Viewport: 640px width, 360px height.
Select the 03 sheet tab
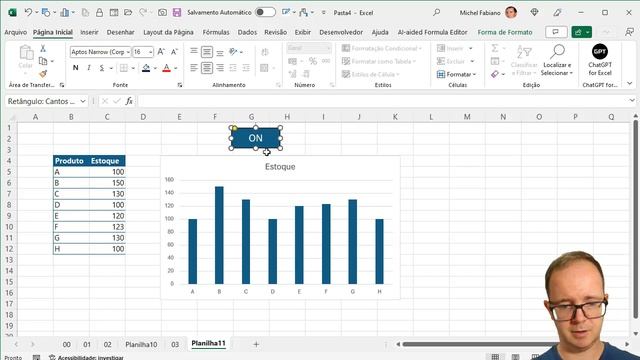click(x=175, y=344)
